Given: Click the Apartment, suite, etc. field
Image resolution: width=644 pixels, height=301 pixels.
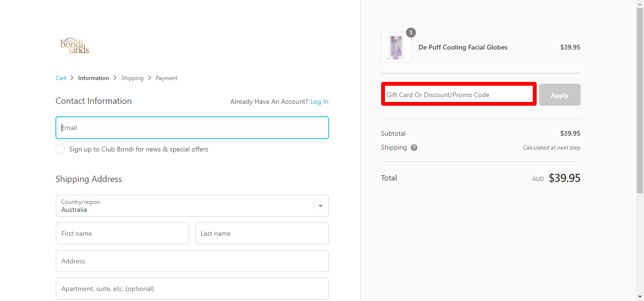Looking at the screenshot, I should [x=192, y=289].
